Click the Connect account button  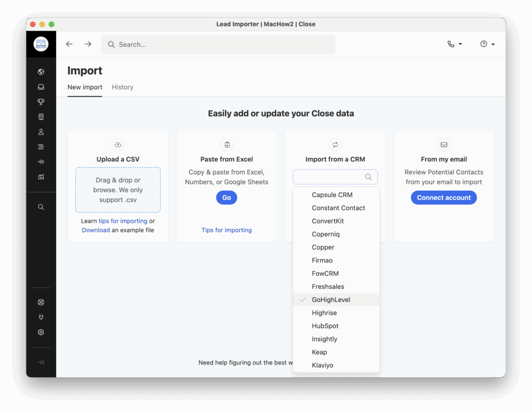[444, 197]
